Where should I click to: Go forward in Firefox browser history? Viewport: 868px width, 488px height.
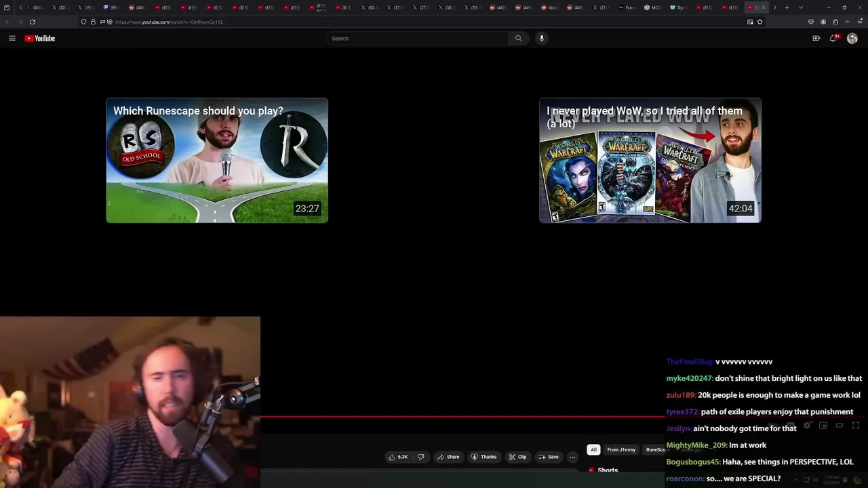click(x=20, y=22)
